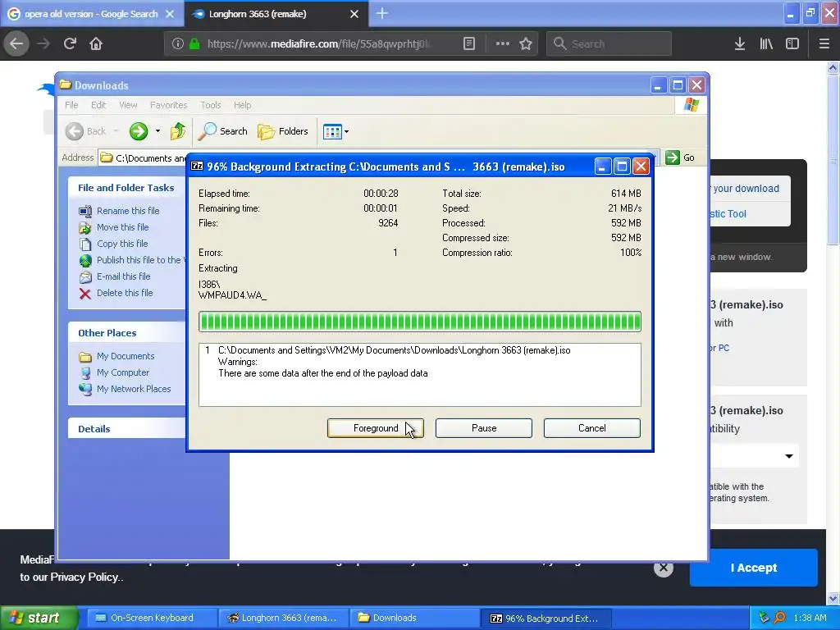
Task: Cancel the 7-Zip extraction
Action: [x=592, y=428]
